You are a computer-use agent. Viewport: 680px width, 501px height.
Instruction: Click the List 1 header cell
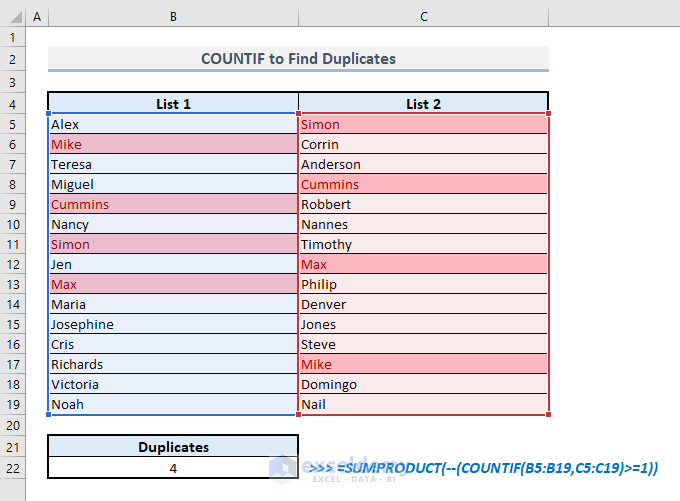[173, 104]
